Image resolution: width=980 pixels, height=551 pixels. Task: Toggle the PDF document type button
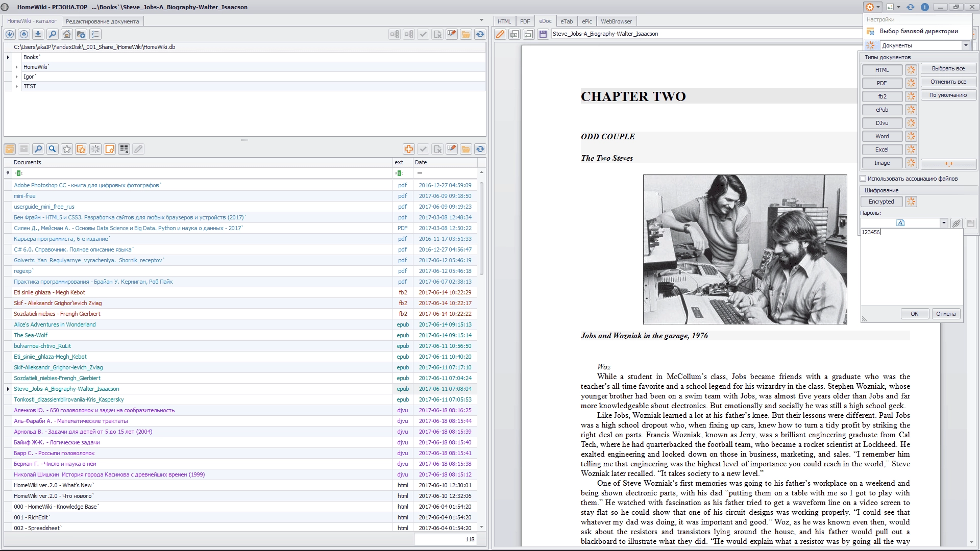tap(882, 83)
